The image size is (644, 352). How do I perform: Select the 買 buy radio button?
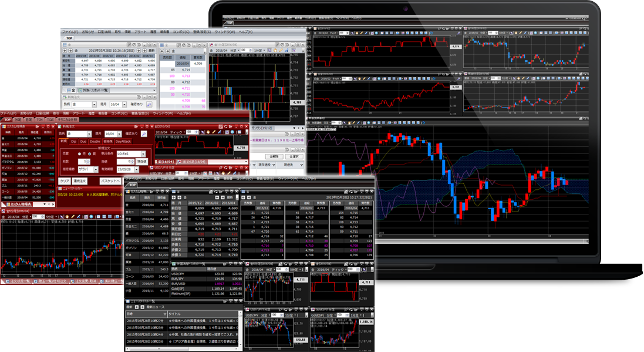click(x=89, y=153)
